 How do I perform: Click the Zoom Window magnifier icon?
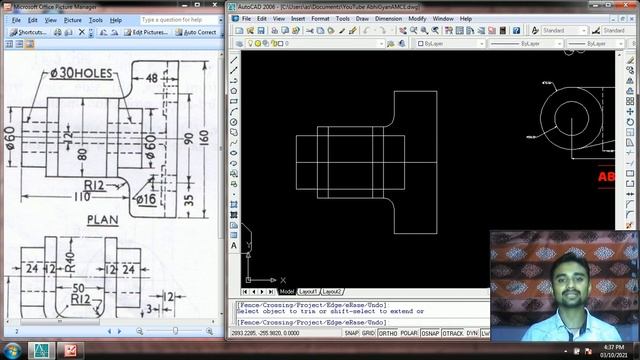[x=424, y=31]
